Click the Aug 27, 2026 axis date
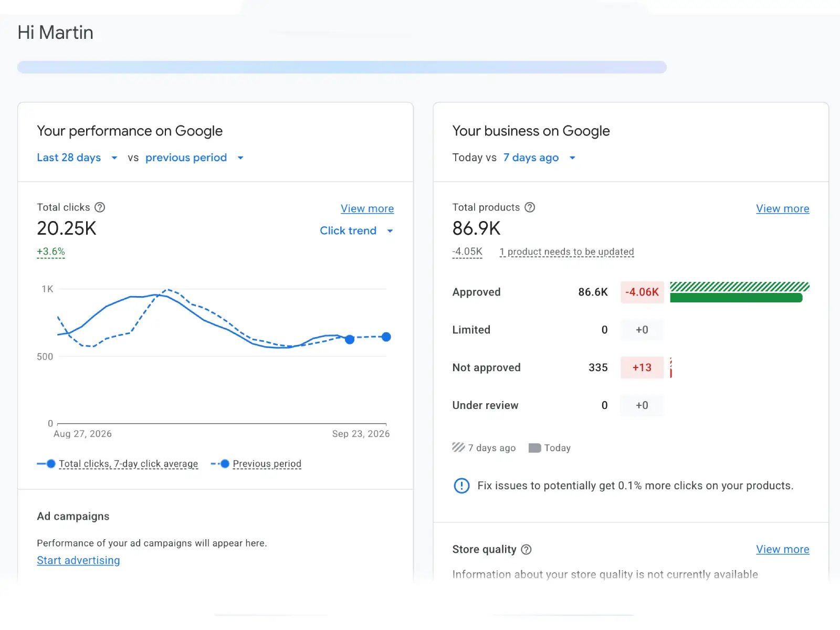This screenshot has width=840, height=630. (82, 434)
